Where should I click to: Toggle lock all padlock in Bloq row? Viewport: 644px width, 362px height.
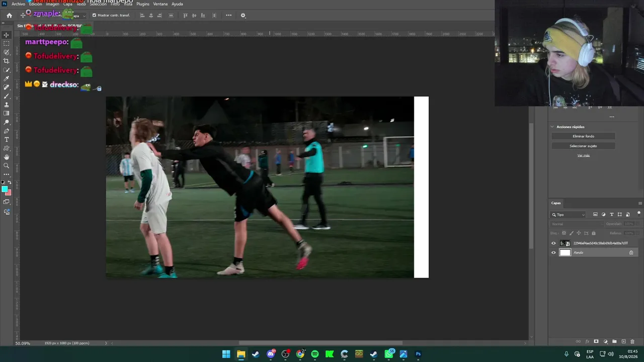(594, 233)
